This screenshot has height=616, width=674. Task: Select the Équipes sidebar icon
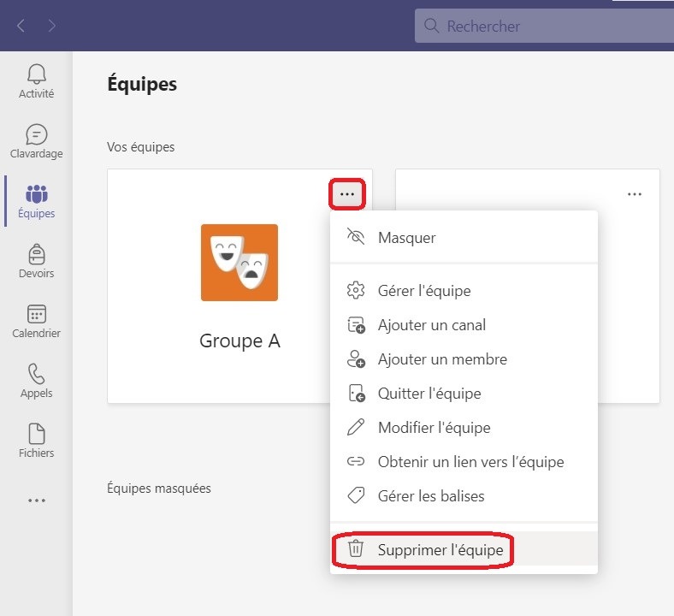36,201
